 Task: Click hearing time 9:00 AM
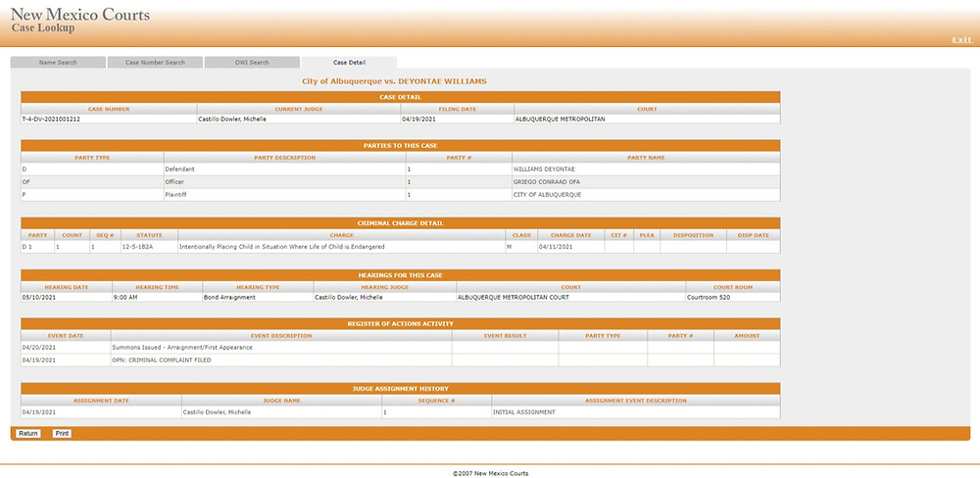tap(125, 298)
